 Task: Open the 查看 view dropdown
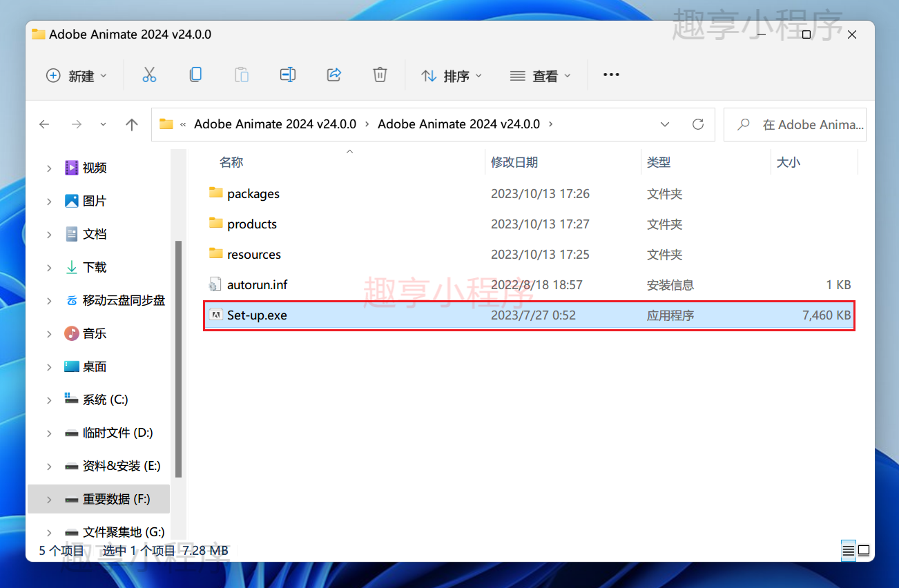[x=541, y=75]
